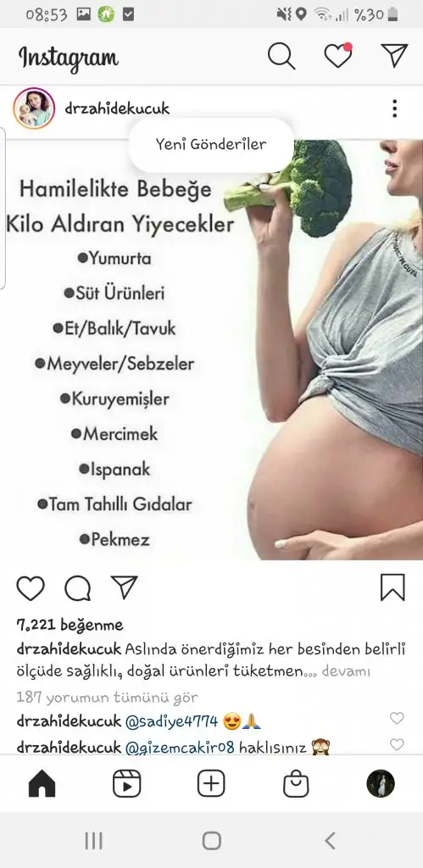Open own profile avatar in bottom bar
Viewport: 423px width, 868px height.
point(381,784)
